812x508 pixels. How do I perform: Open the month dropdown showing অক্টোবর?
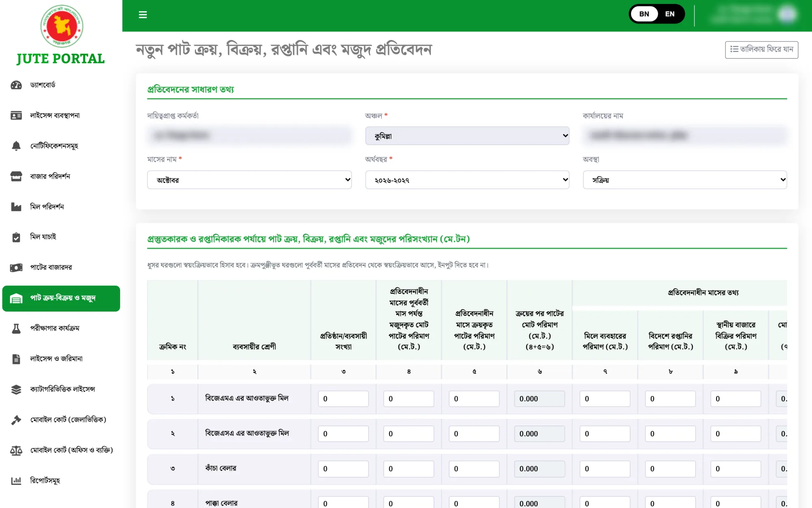tap(249, 180)
